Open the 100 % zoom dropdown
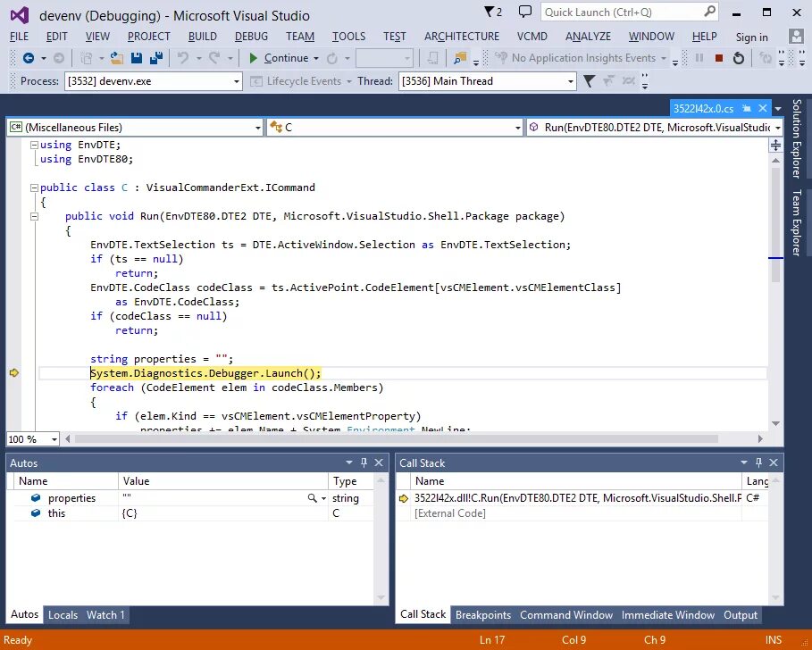 coord(54,439)
